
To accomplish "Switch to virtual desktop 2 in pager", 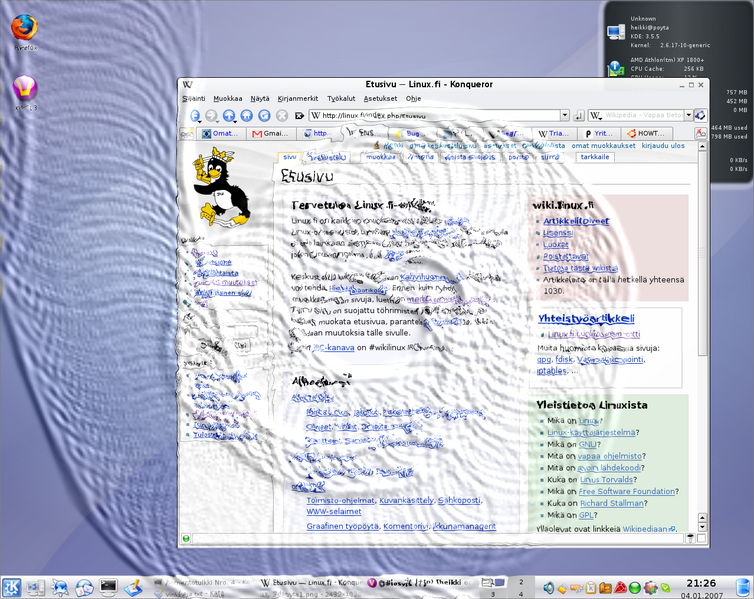I will (x=521, y=581).
